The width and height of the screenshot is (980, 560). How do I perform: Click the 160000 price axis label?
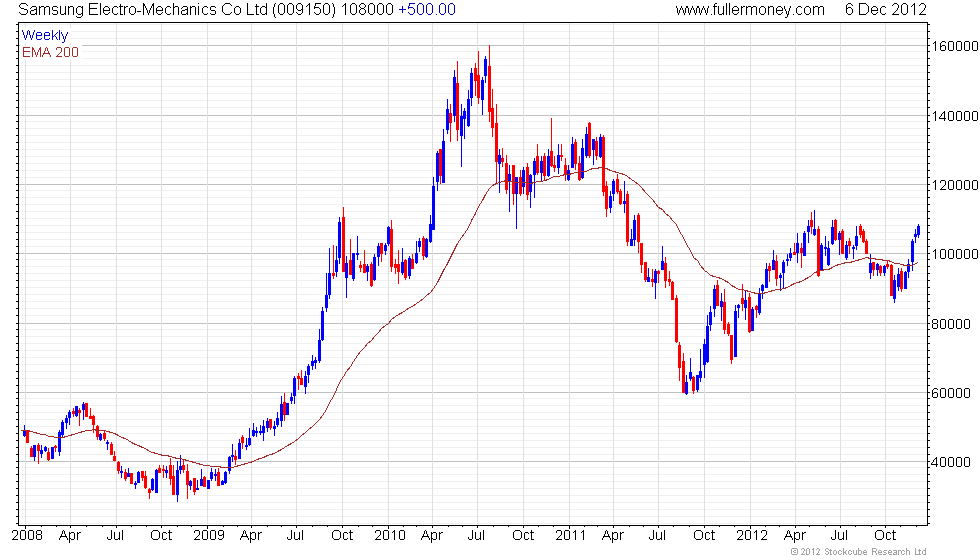(954, 46)
